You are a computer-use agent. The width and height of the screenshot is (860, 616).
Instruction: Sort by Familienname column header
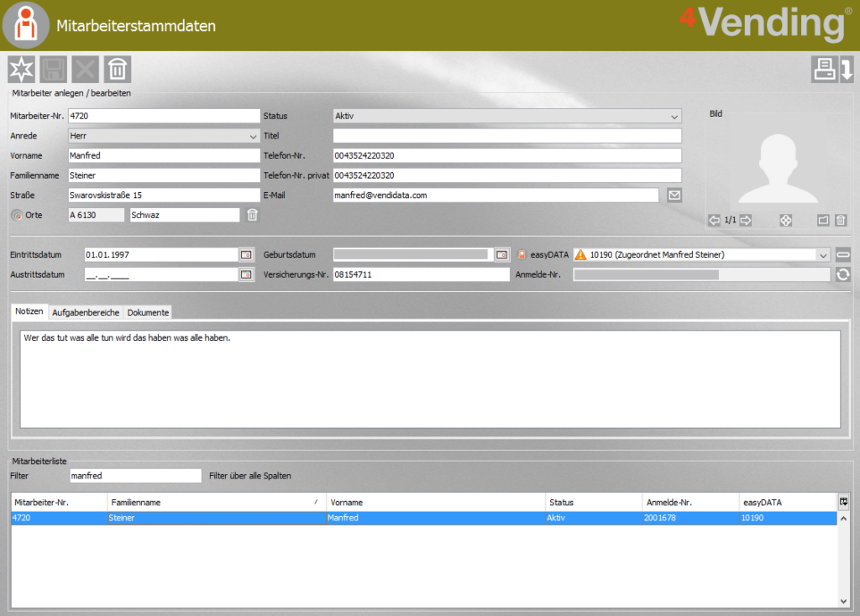tap(217, 502)
